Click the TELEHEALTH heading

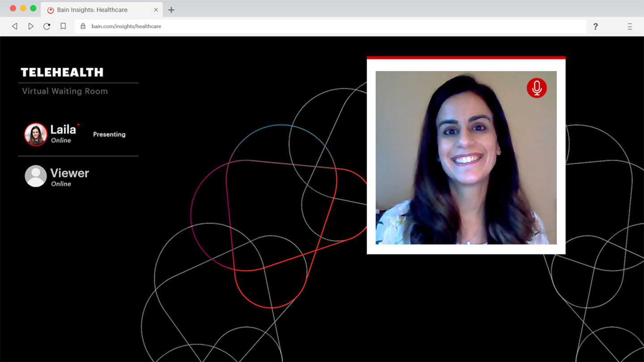pos(62,72)
